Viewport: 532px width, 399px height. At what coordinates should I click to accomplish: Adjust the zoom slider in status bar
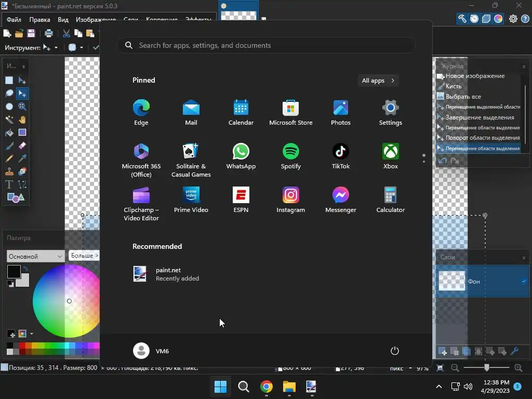point(486,367)
